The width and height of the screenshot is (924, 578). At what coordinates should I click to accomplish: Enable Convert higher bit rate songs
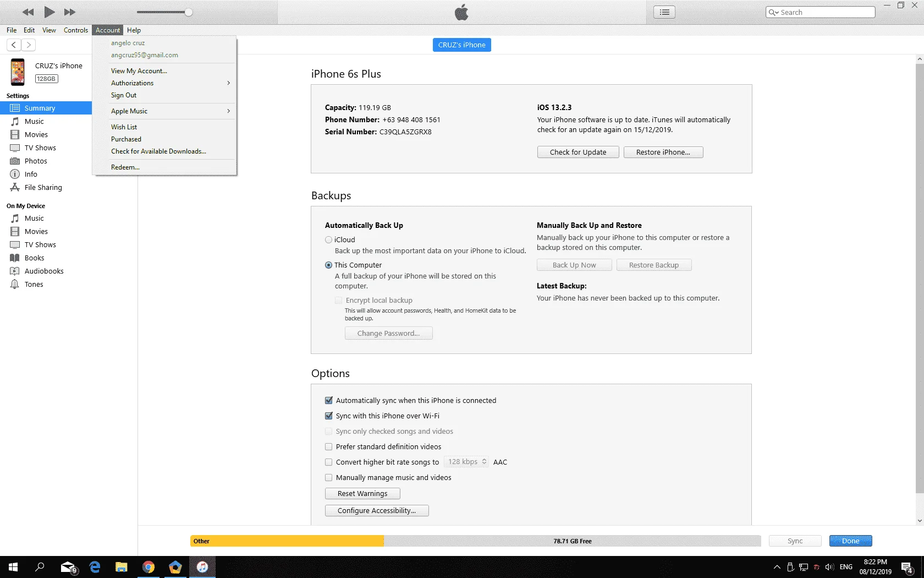[329, 462]
